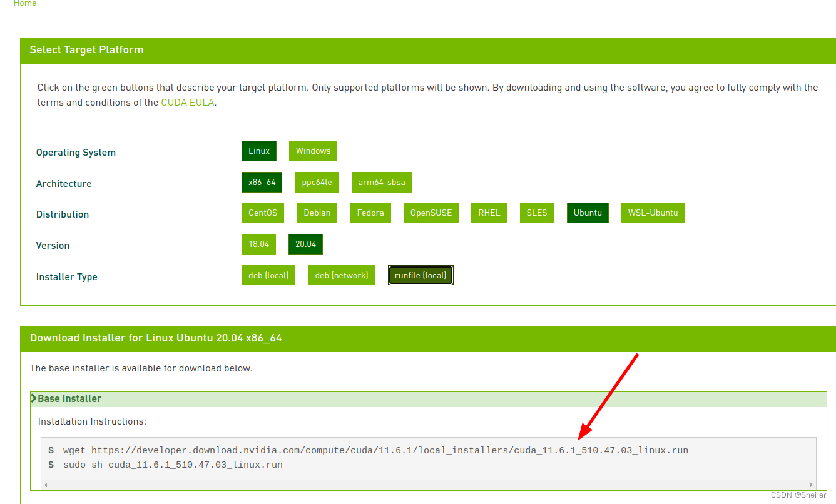Viewport: 836px width, 504px height.
Task: Pick the Fedora distribution
Action: 370,213
